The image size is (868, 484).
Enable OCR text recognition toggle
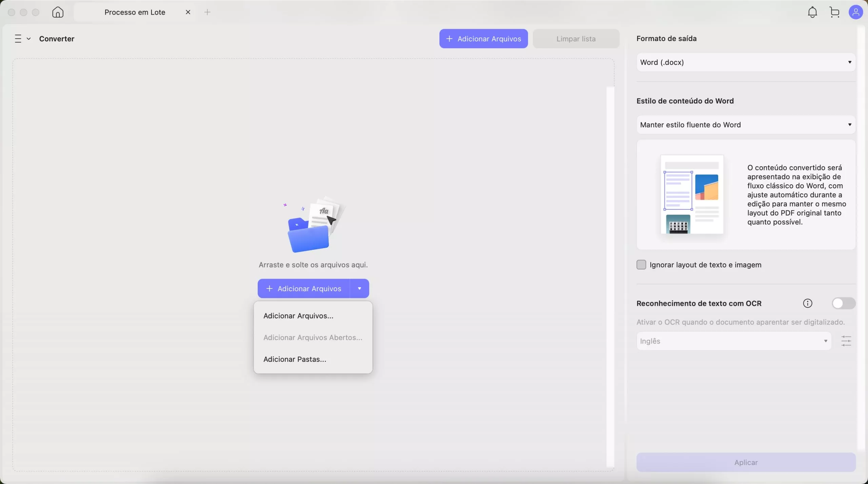pyautogui.click(x=843, y=303)
